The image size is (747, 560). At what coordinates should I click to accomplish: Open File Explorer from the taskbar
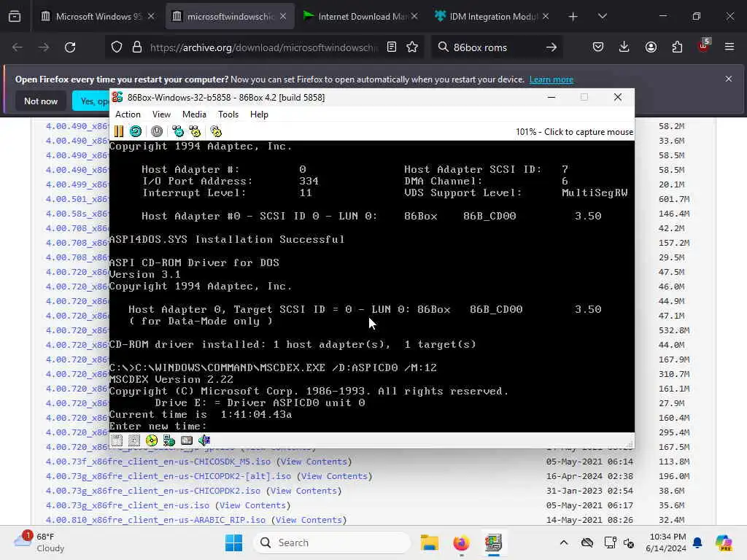point(429,542)
